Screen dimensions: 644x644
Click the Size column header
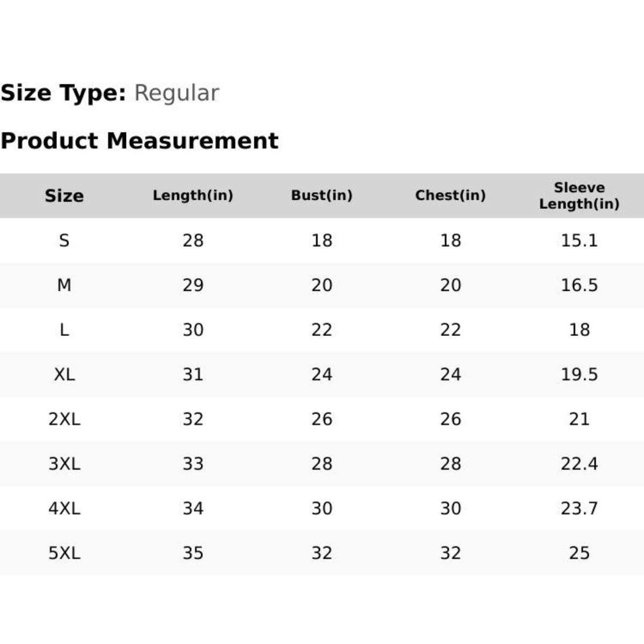pos(64,195)
